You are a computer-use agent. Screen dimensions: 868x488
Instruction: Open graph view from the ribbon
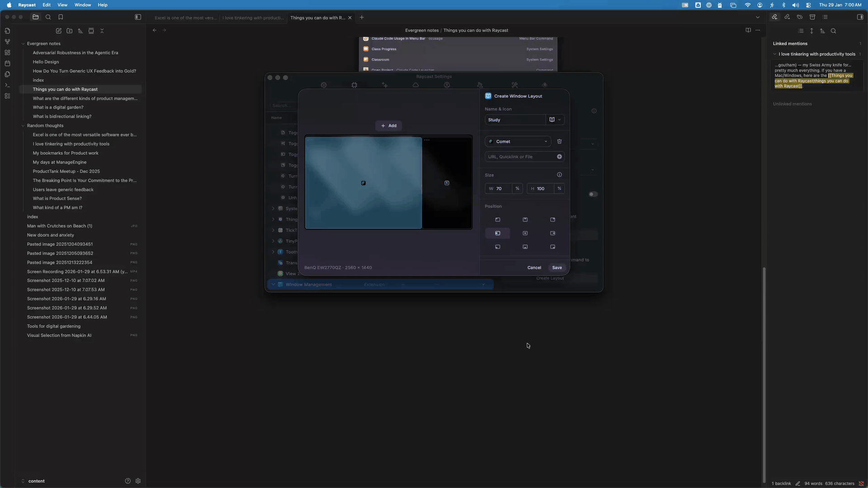(x=7, y=42)
